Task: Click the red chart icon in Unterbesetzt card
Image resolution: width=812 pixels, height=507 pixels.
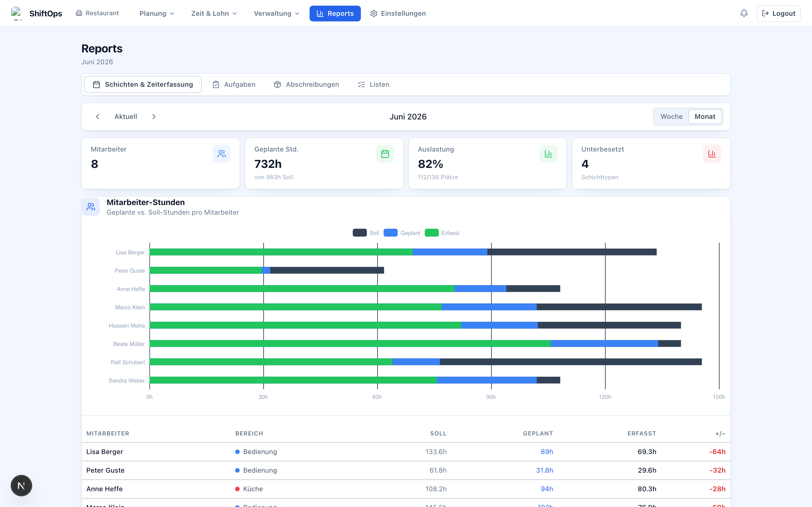Action: click(x=712, y=154)
